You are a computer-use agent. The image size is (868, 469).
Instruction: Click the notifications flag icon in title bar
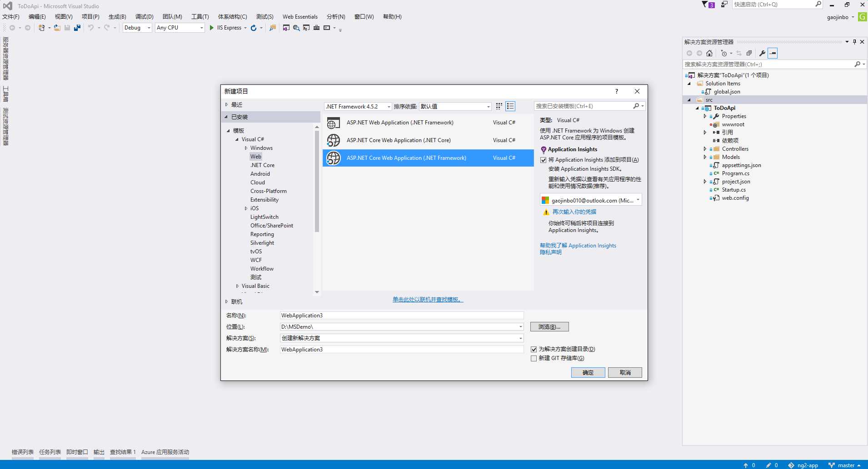708,5
